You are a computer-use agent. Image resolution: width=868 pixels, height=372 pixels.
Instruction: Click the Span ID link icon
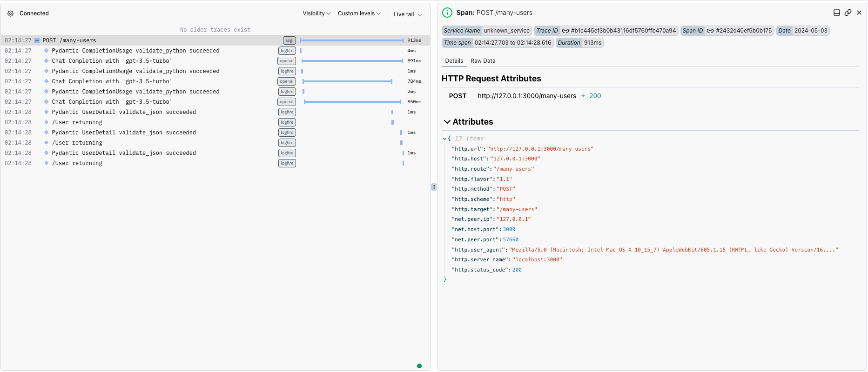[x=710, y=31]
